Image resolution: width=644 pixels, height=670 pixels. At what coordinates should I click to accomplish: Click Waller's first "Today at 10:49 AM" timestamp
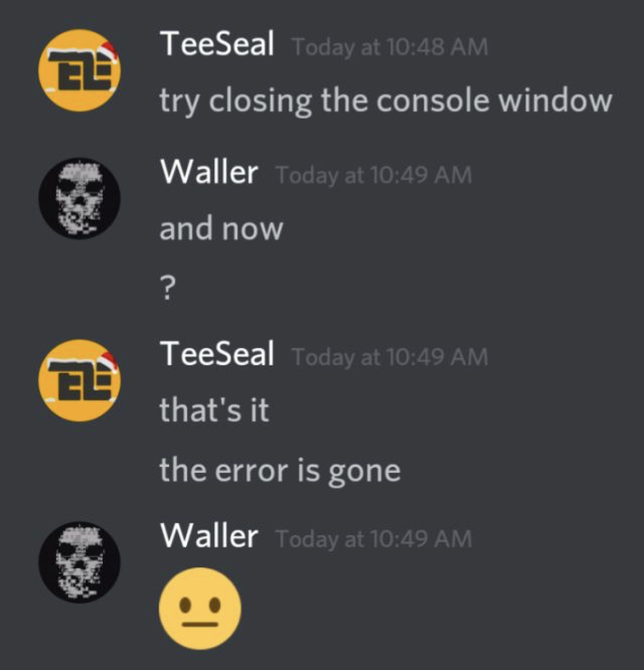pos(374,175)
